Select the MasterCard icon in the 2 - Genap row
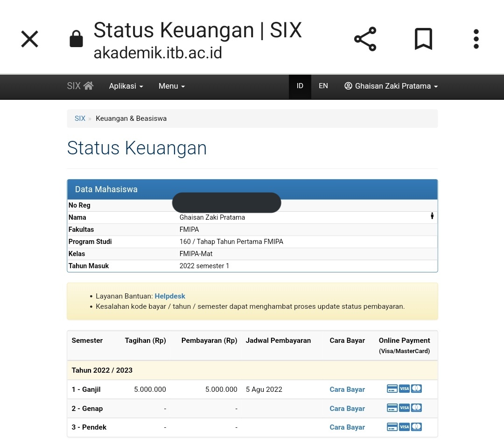 [416, 407]
